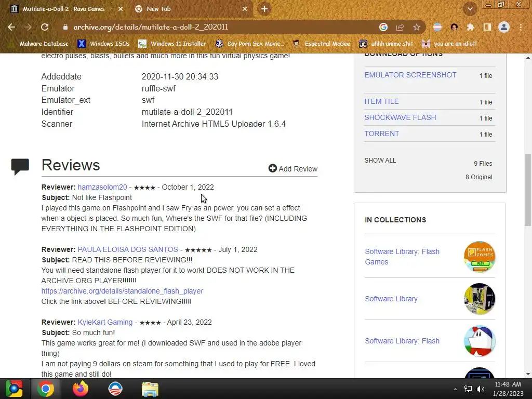Click SHOW ALL download options
This screenshot has height=399, width=532.
(x=380, y=161)
